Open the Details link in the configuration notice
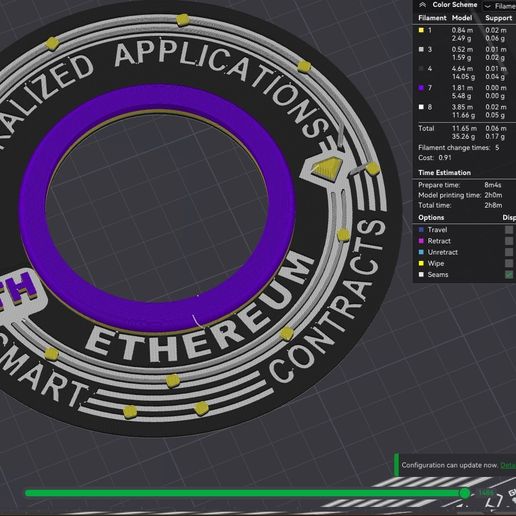The height and width of the screenshot is (516, 516). 508,465
